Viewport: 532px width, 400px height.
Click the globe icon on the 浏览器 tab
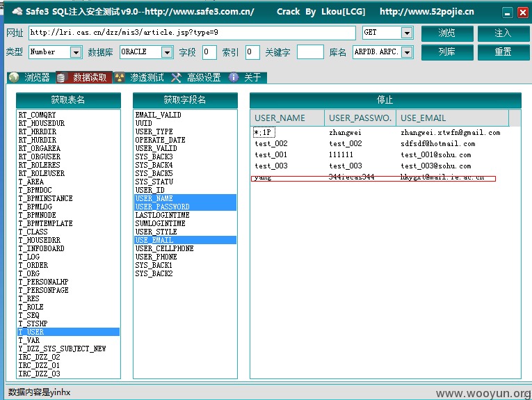click(x=14, y=78)
